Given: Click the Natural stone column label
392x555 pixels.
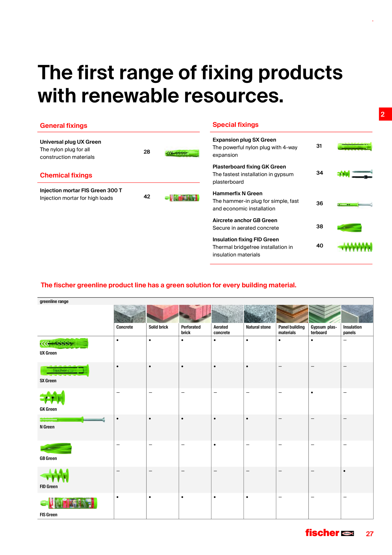Looking at the screenshot, I should [258, 327].
